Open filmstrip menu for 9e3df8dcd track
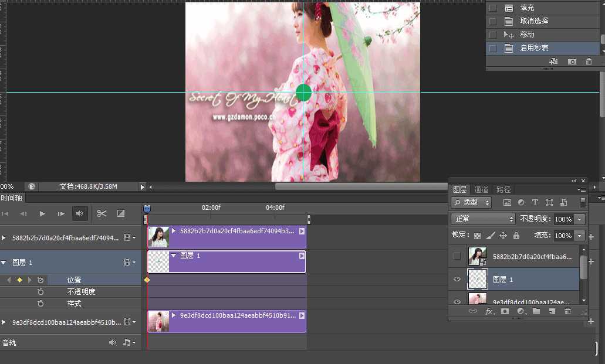Viewport: 605px width, 364px height. (x=130, y=322)
